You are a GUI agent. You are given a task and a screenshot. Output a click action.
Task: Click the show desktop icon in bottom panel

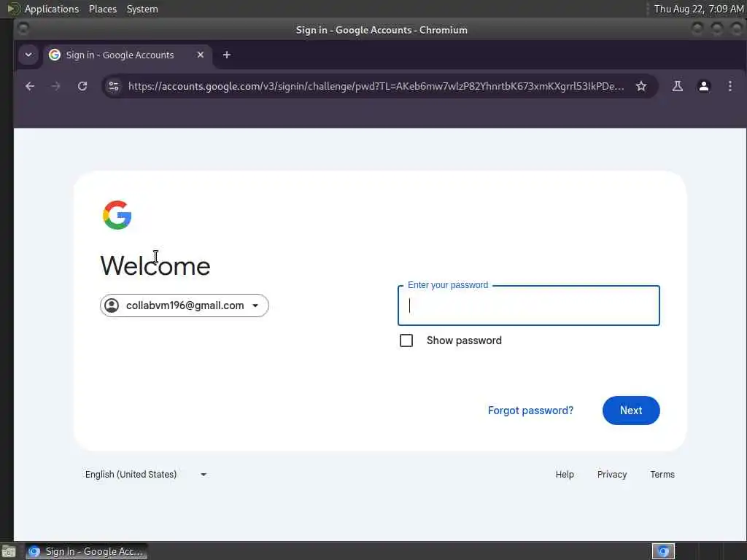click(9, 552)
